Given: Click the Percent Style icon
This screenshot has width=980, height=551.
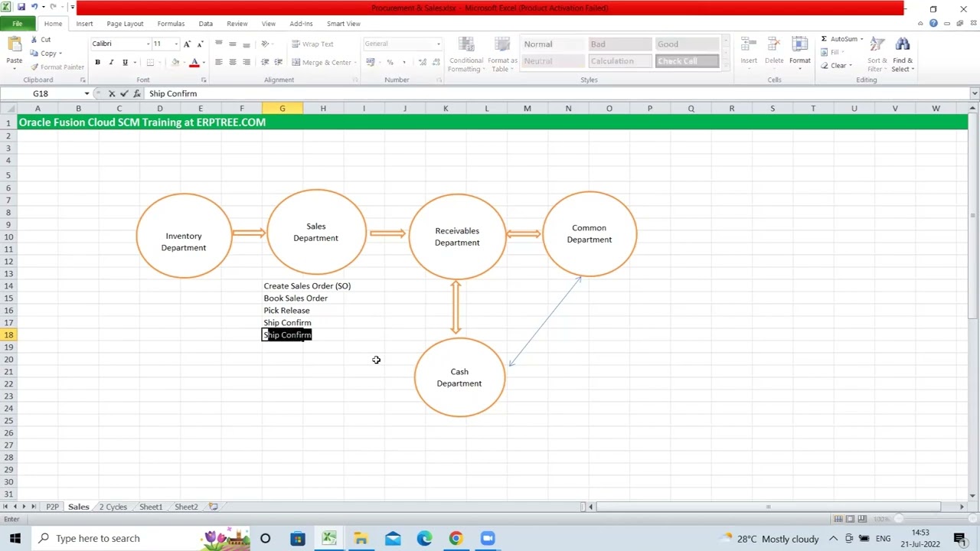Looking at the screenshot, I should [x=390, y=62].
